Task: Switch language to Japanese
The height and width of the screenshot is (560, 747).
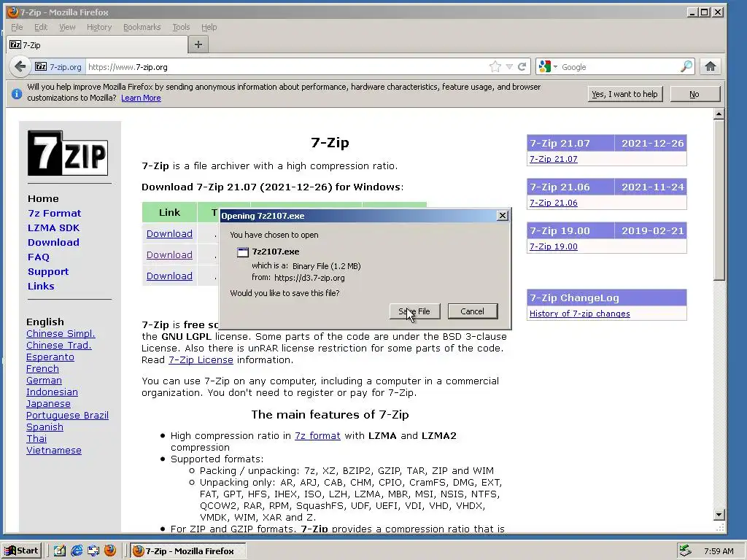Action: (48, 404)
